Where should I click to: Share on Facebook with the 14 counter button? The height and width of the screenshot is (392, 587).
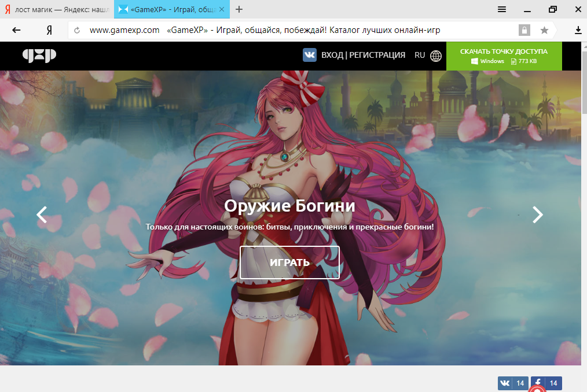pos(546,383)
